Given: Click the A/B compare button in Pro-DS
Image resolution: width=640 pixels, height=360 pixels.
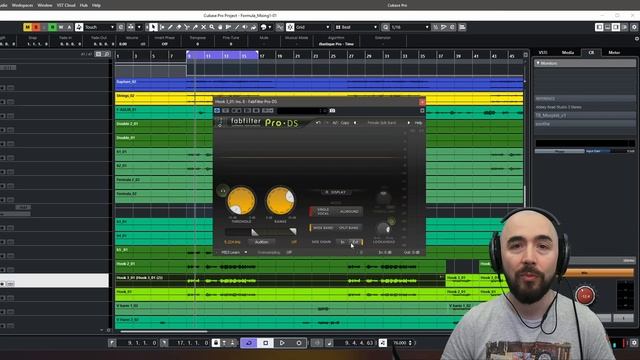Looking at the screenshot, I should [335, 122].
